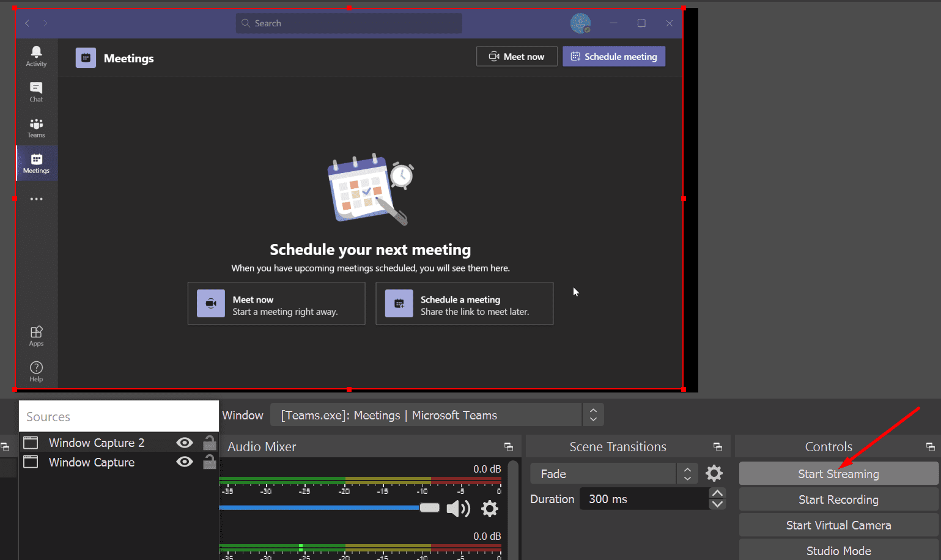Select Meetings in the Teams sidebar
Screen dimensions: 941x560
tap(36, 163)
